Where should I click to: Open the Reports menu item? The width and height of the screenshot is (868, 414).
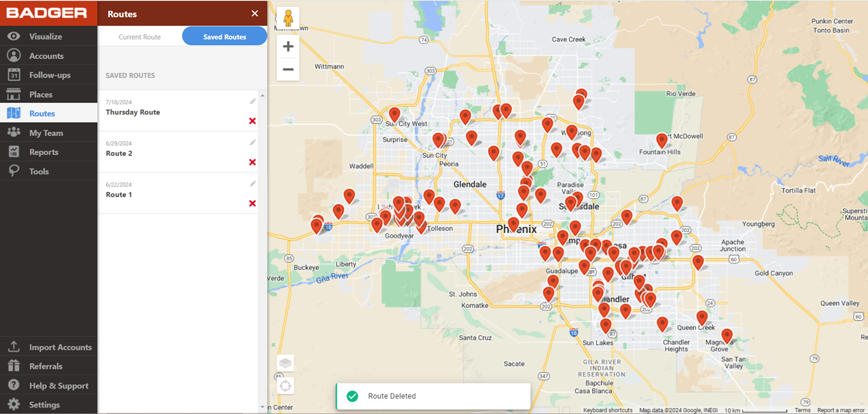click(x=48, y=152)
